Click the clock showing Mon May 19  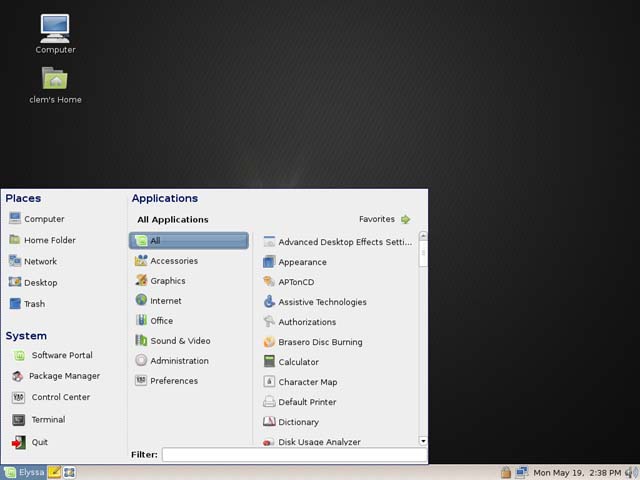[577, 473]
